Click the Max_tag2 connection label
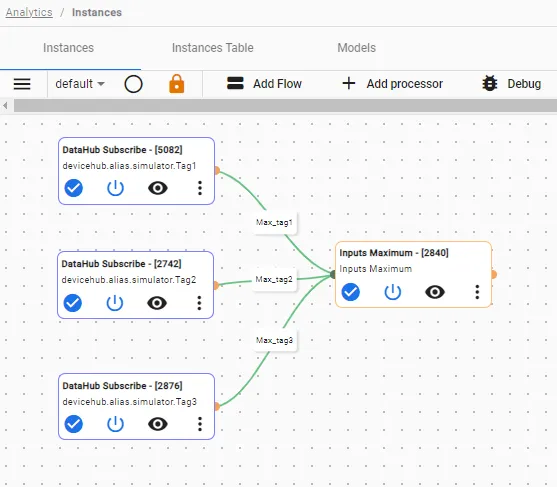The height and width of the screenshot is (487, 557). click(x=274, y=280)
